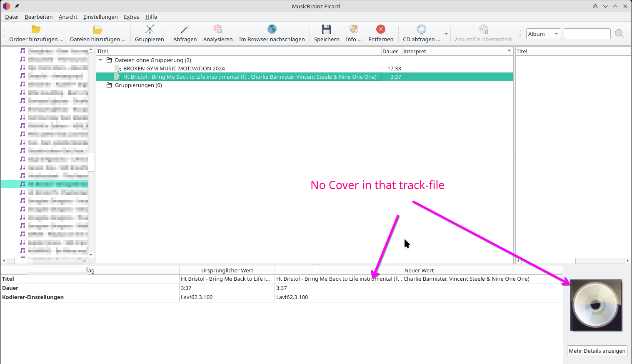Open the Einstellungen menu
This screenshot has width=632, height=364.
pyautogui.click(x=100, y=17)
